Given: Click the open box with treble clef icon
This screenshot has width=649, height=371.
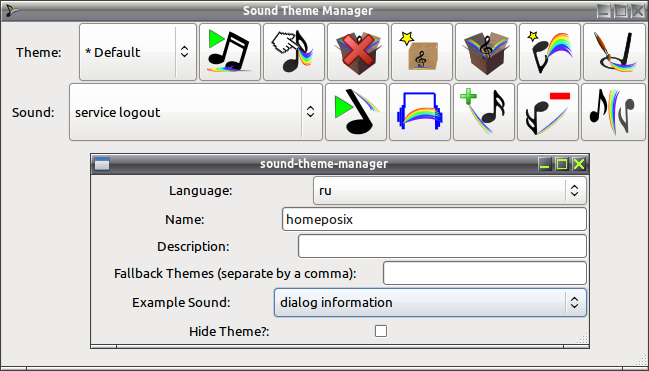Looking at the screenshot, I should click(x=486, y=52).
